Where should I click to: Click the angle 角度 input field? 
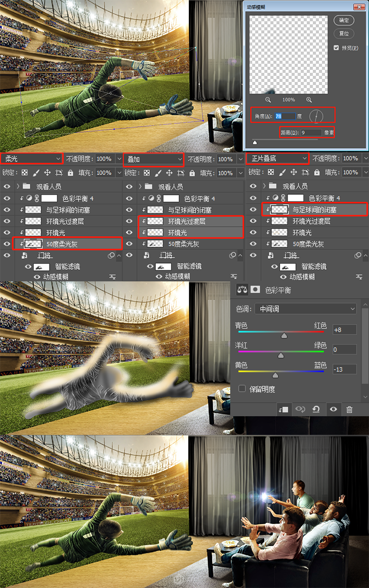click(285, 116)
